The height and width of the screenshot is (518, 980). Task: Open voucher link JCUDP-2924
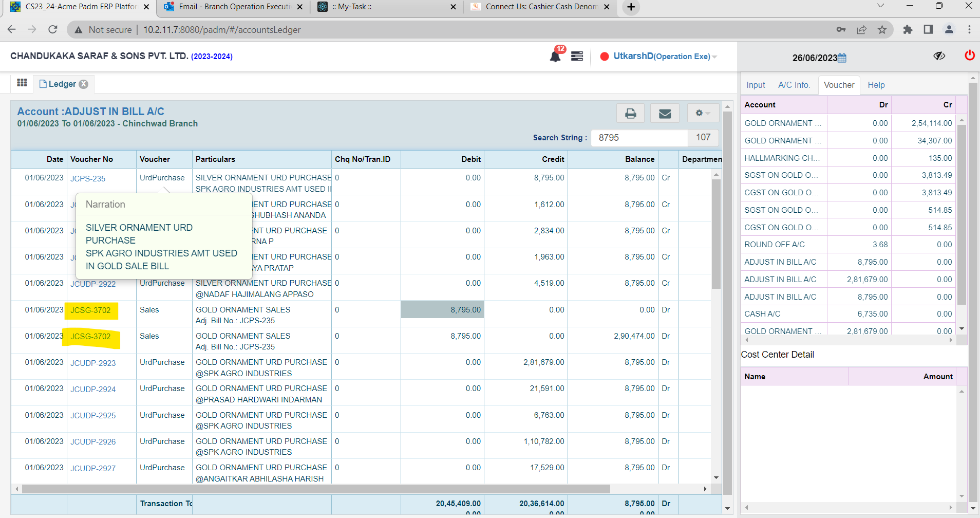(x=93, y=389)
